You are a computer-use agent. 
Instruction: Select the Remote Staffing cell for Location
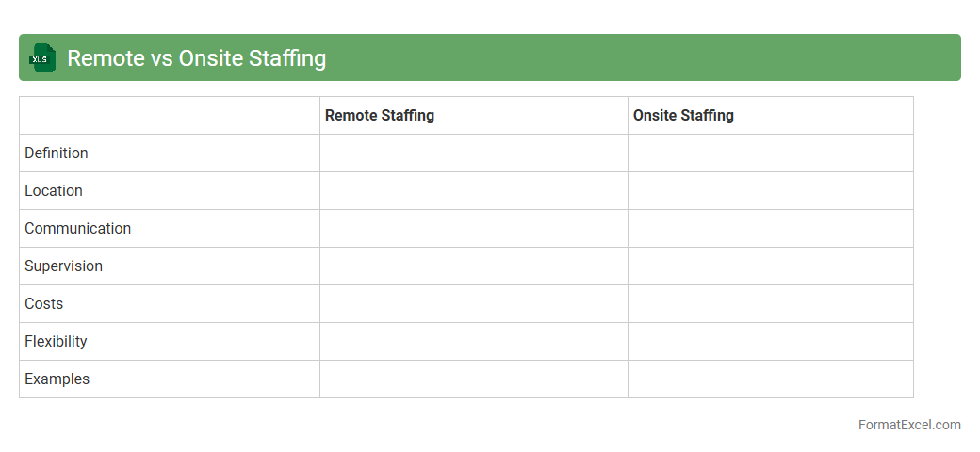(474, 191)
